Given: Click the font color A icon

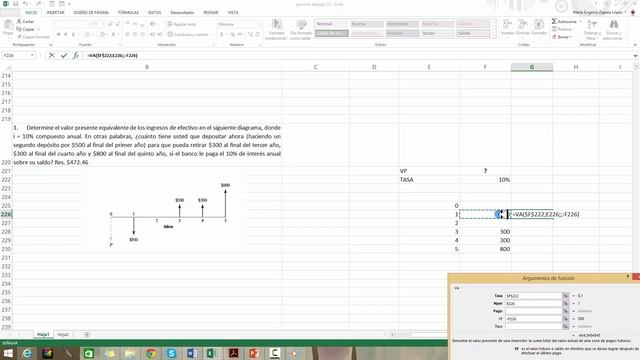Looking at the screenshot, I should point(113,34).
